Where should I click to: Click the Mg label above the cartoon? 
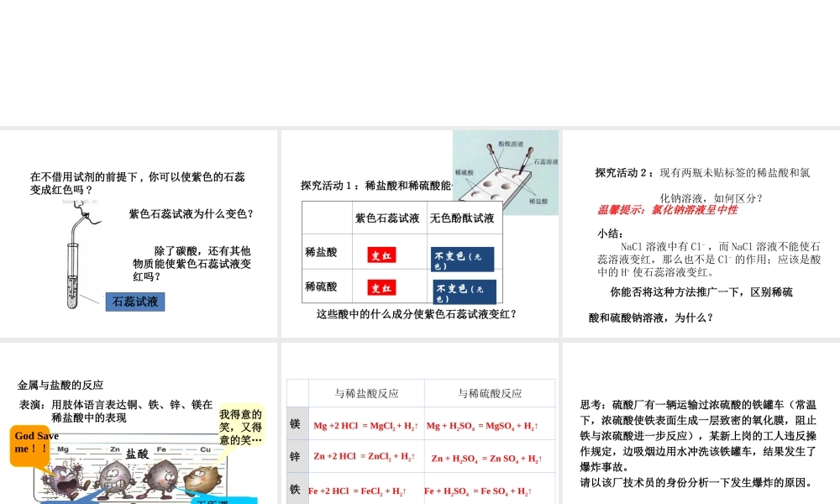pyautogui.click(x=63, y=449)
